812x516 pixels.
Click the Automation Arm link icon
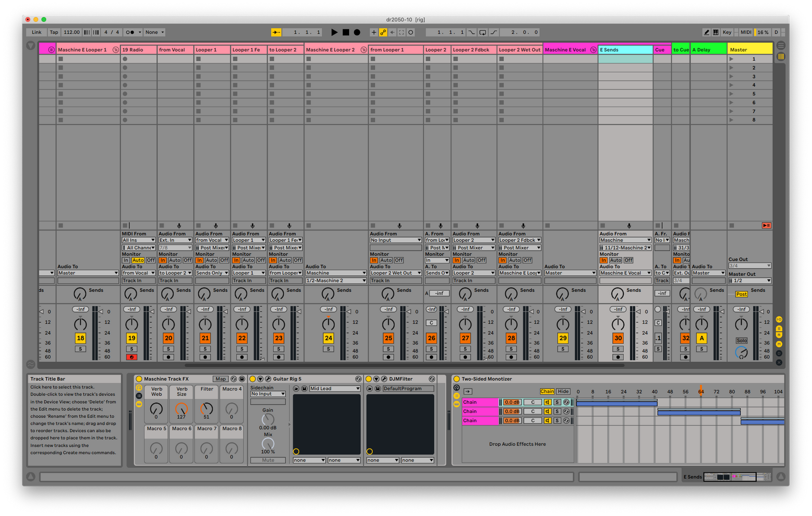coord(383,32)
